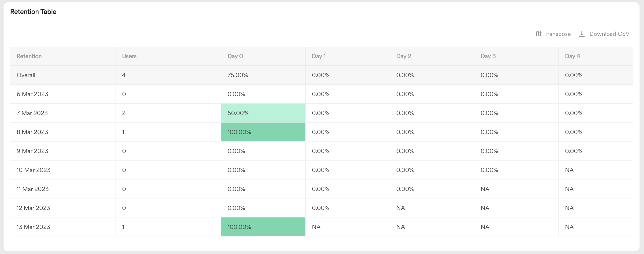Click the 8 Mar 2023 green 100.00% cell

coord(263,132)
